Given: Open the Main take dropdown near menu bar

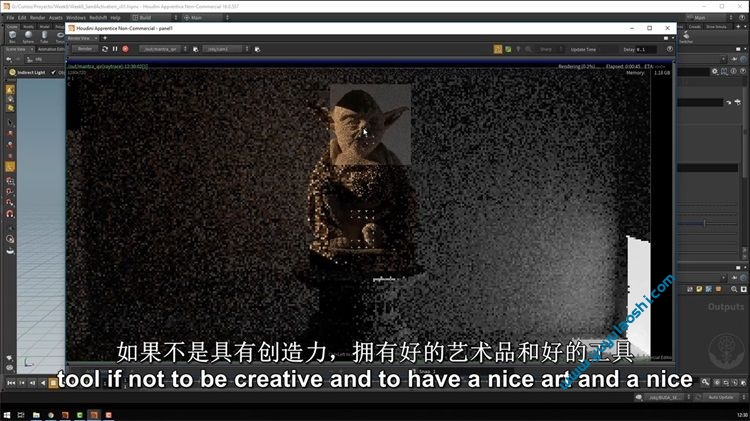Looking at the screenshot, I should click(206, 18).
